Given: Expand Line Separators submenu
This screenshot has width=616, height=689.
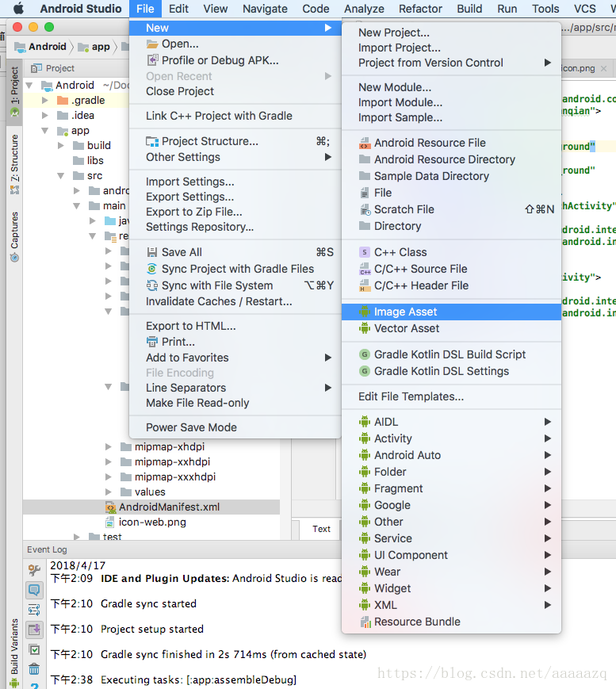Looking at the screenshot, I should 327,388.
